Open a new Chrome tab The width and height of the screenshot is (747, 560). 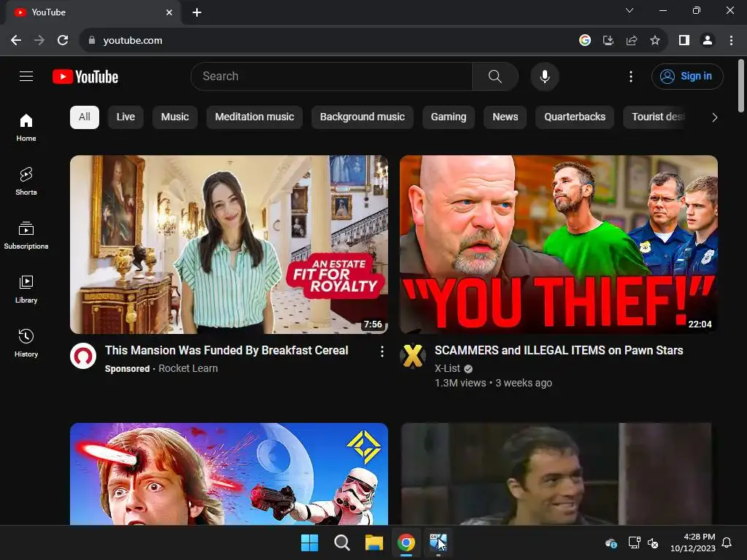(197, 12)
